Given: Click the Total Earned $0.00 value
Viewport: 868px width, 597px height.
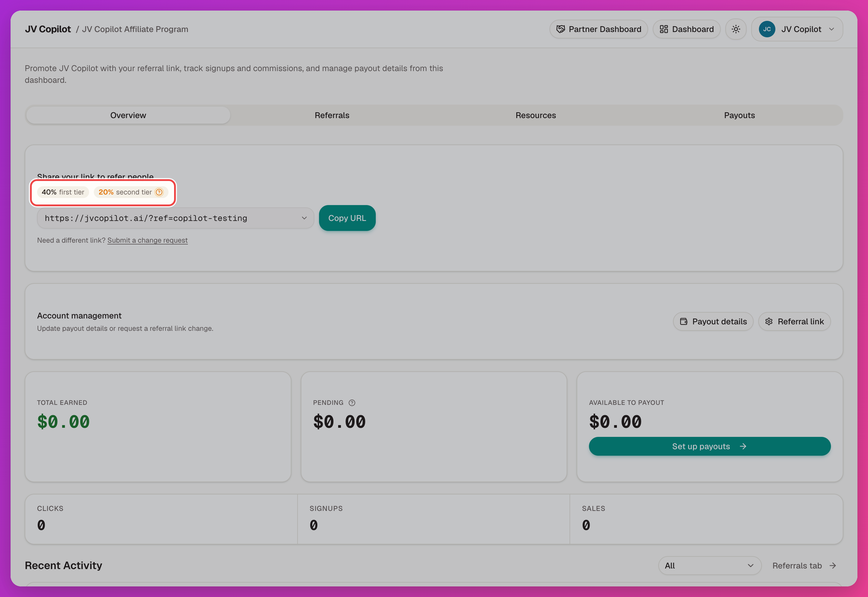Looking at the screenshot, I should tap(63, 422).
